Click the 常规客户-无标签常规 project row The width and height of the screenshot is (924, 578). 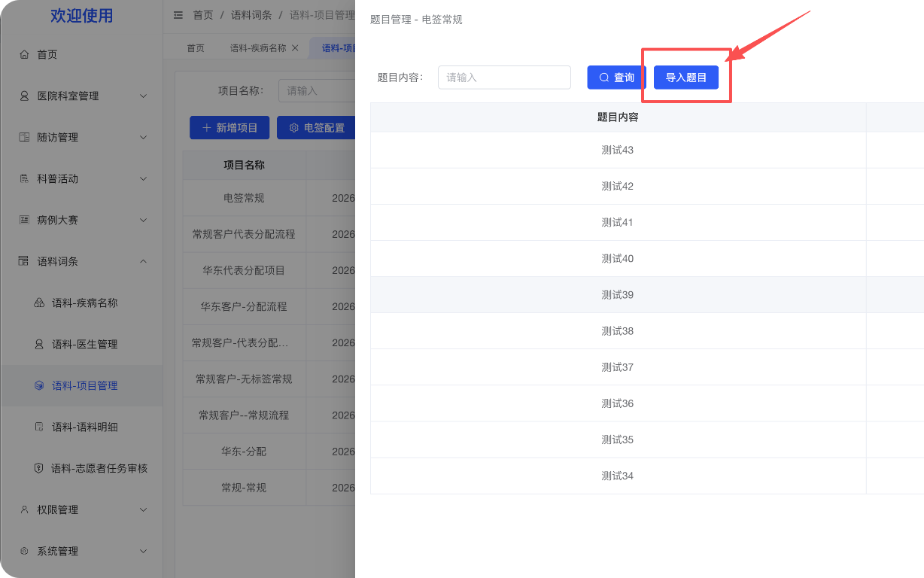point(269,379)
